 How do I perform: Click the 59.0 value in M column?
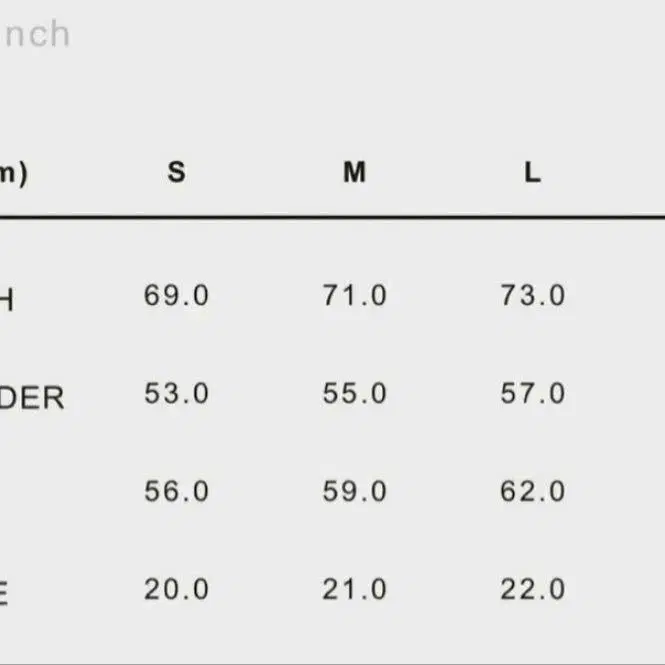click(355, 491)
